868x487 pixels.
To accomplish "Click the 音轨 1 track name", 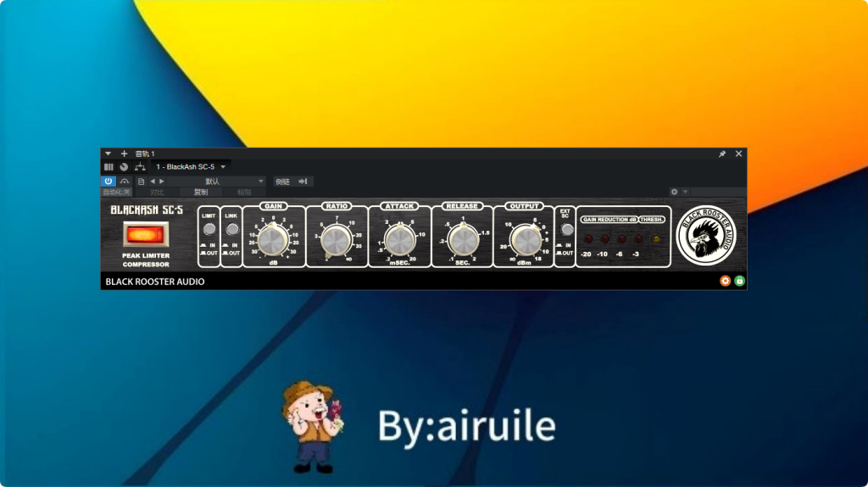I will (x=145, y=154).
